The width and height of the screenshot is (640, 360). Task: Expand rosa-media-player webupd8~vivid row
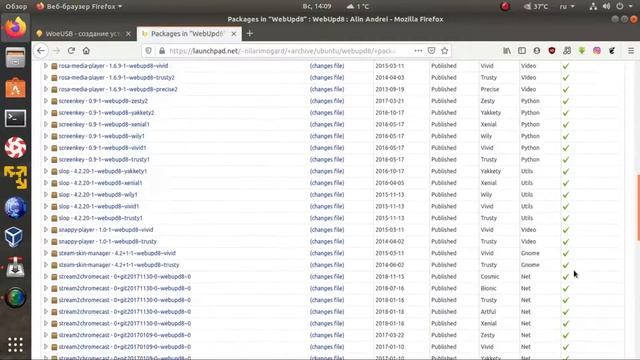click(x=46, y=66)
